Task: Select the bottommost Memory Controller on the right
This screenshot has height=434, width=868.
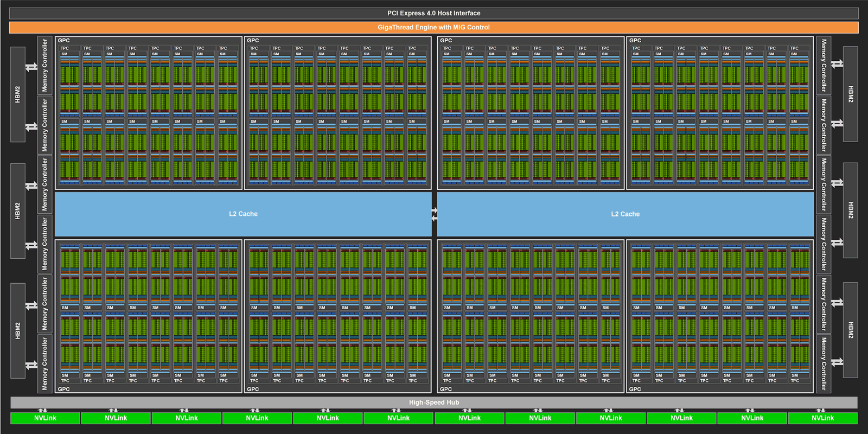Action: [824, 363]
